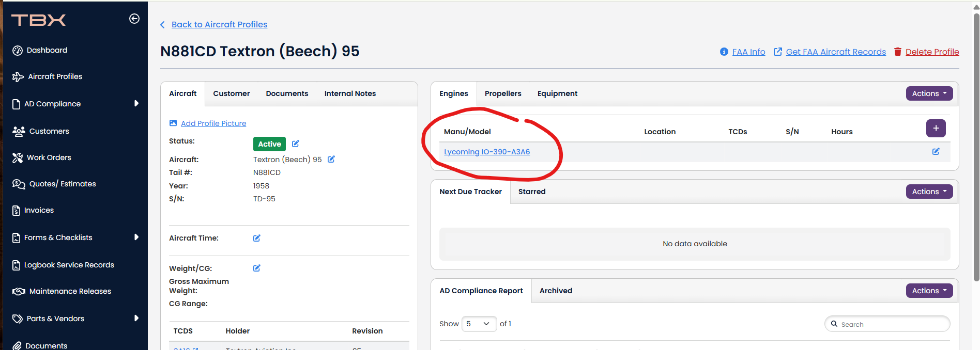Click the Parts & Vendors tag icon
Viewport: 980px width, 350px height.
(x=18, y=319)
